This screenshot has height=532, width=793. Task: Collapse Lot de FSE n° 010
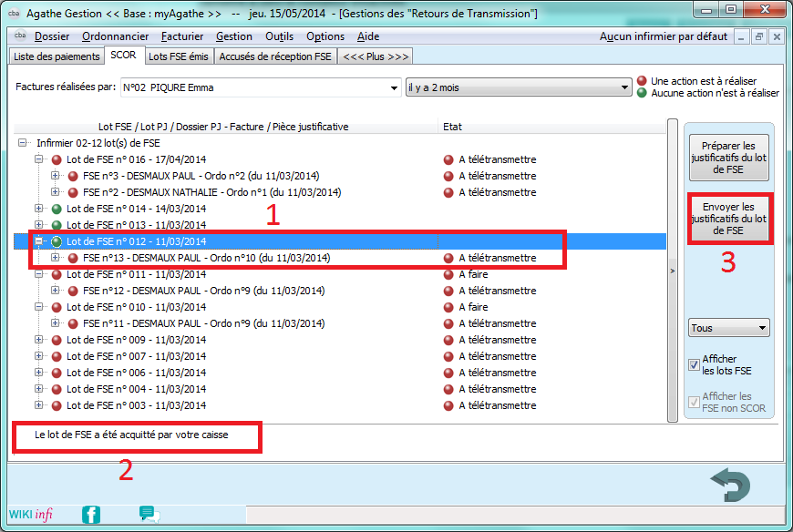tap(38, 307)
